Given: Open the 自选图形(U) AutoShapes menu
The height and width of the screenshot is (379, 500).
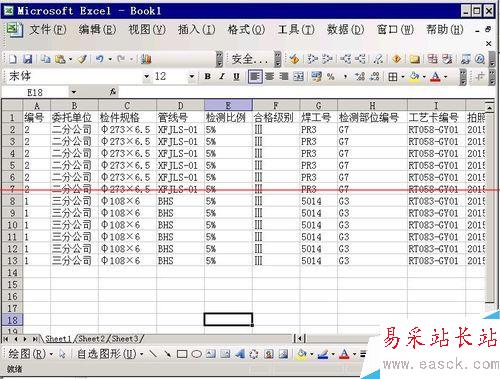Looking at the screenshot, I should tap(110, 354).
